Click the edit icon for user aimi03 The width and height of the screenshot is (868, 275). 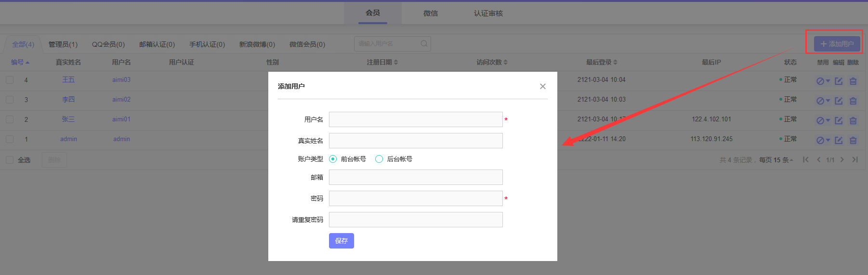(x=839, y=81)
